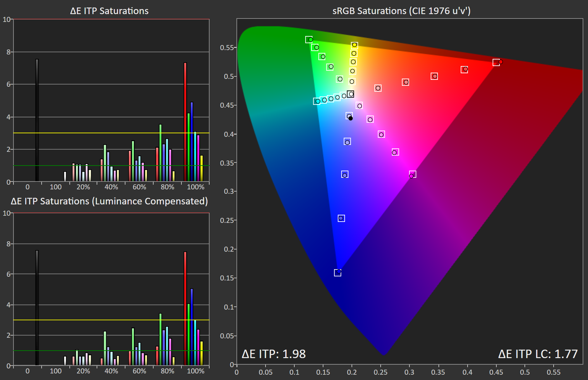
Task: Click "20%" axis label in top chart
Action: coord(83,187)
